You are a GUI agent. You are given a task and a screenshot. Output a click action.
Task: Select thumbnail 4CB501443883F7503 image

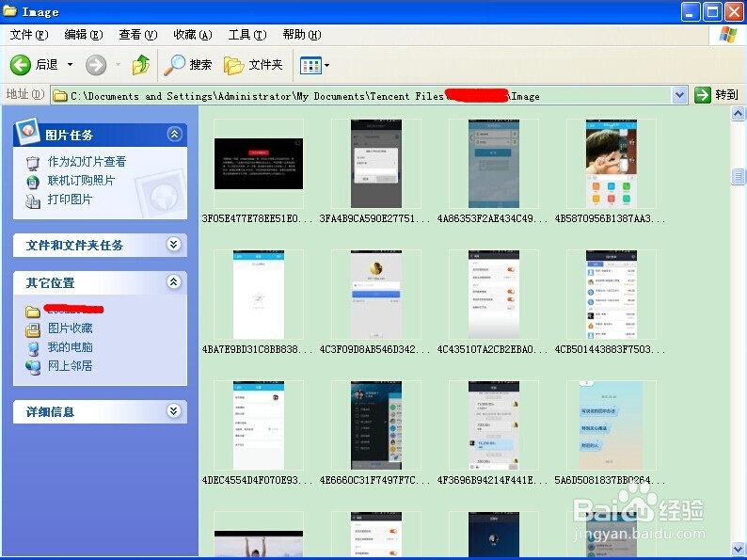pos(612,295)
